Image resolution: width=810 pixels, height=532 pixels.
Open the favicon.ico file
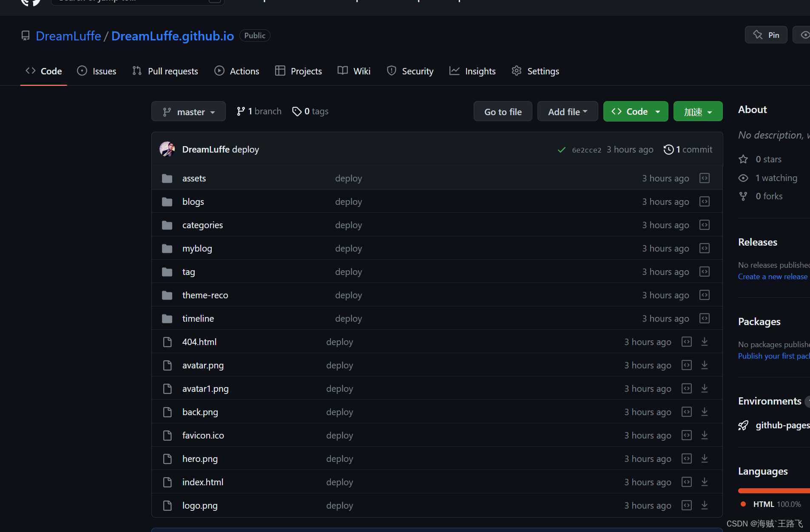[203, 436]
